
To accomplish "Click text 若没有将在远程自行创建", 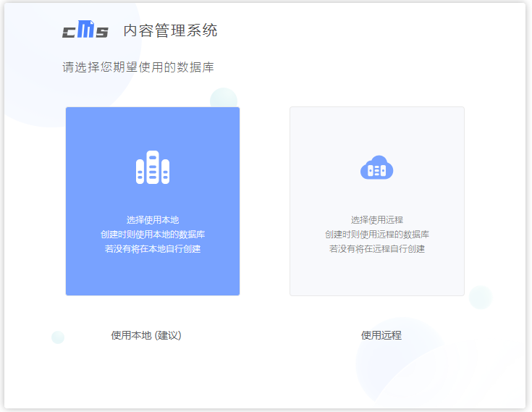I will 377,249.
